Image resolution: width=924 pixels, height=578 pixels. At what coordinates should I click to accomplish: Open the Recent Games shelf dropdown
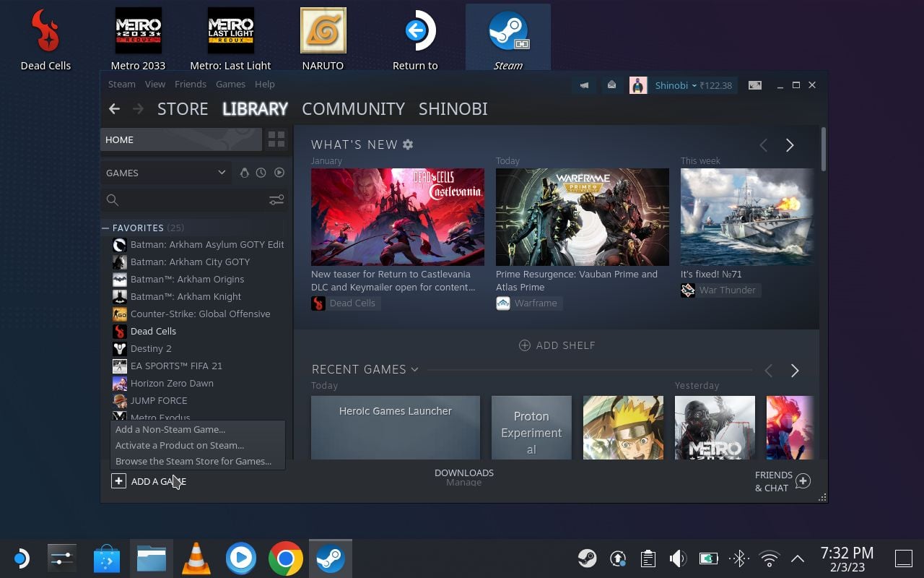(415, 369)
